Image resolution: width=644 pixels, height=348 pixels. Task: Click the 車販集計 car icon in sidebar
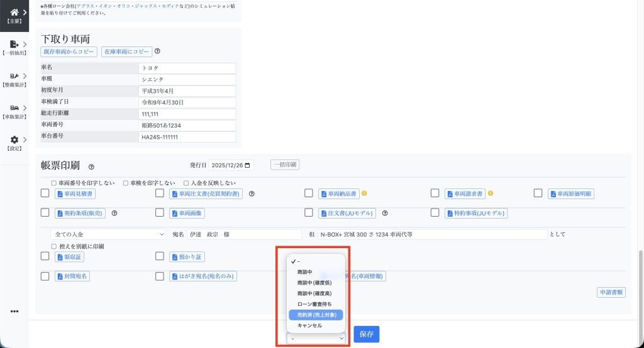point(14,108)
